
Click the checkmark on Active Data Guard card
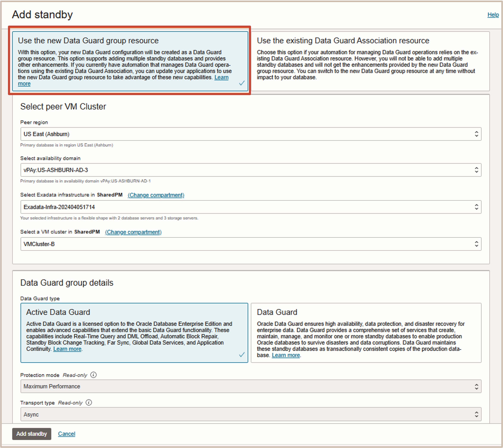(x=242, y=354)
